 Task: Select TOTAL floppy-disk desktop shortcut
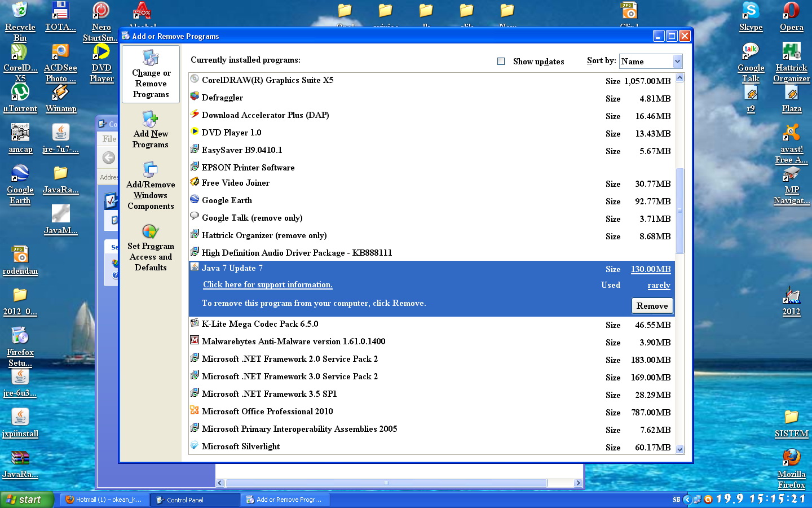[x=60, y=16]
